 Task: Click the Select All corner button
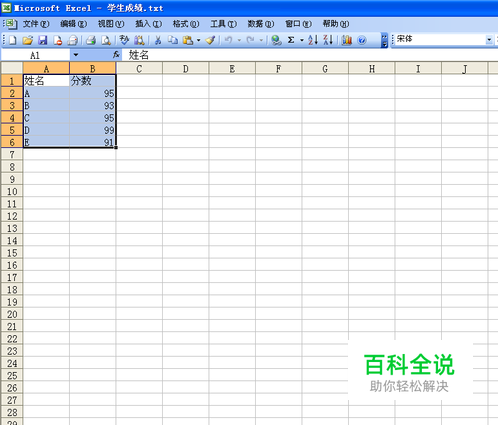point(12,68)
